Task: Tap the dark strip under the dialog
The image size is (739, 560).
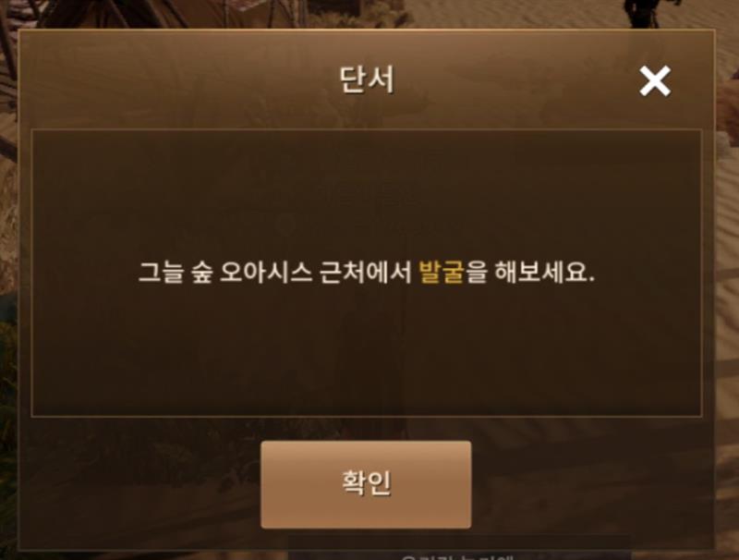Action: coord(459,547)
